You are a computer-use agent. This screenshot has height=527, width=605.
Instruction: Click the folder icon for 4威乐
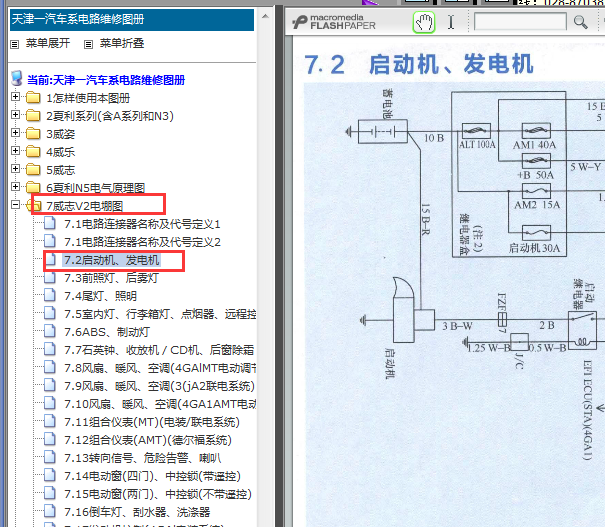click(x=33, y=152)
